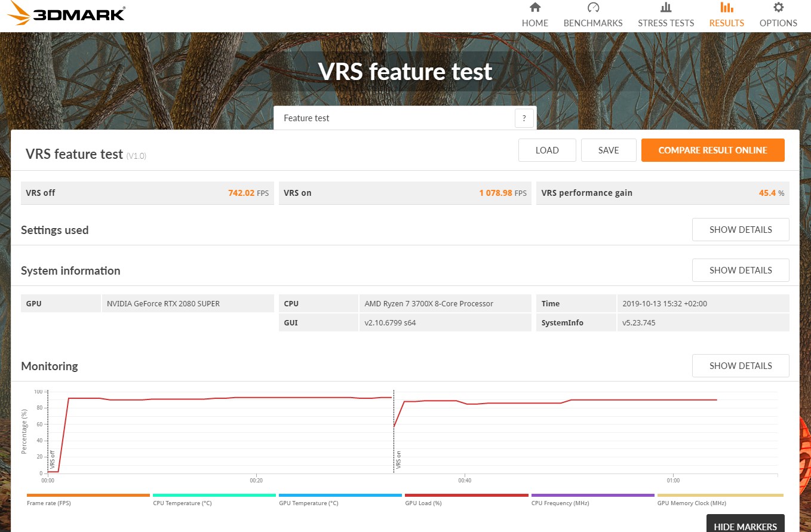The height and width of the screenshot is (532, 811).
Task: Expand details for Settings used
Action: [x=740, y=230]
